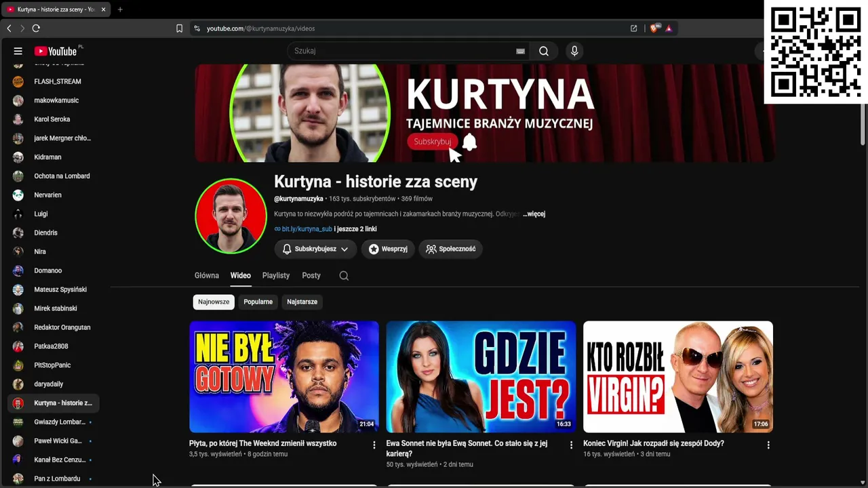The image size is (868, 488).
Task: Sort videos by Najstarsze
Action: tap(302, 302)
